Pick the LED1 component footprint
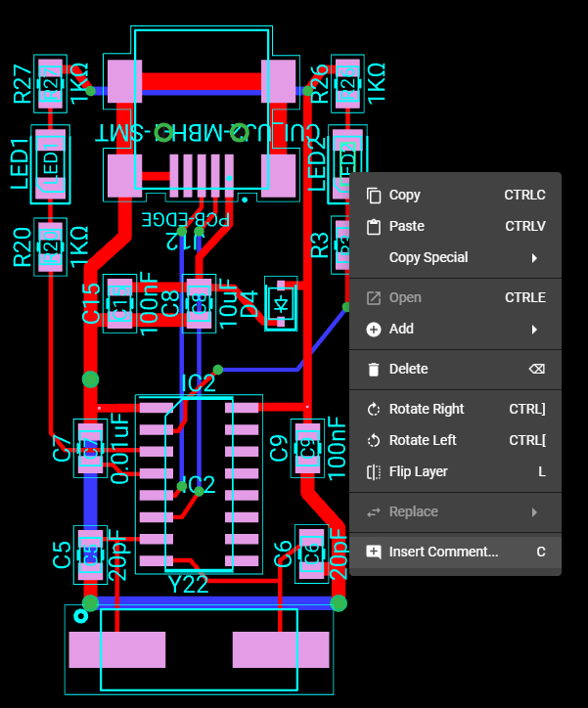Image resolution: width=588 pixels, height=708 pixels. 51,163
